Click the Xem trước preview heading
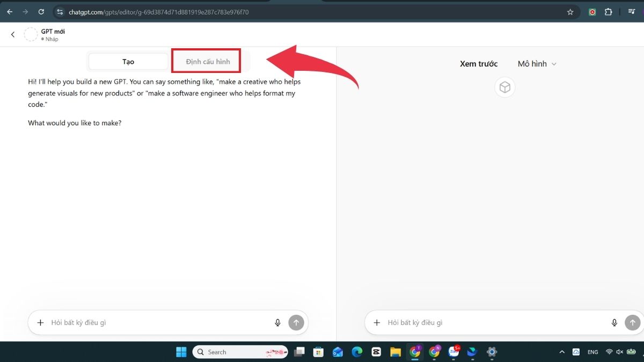The width and height of the screenshot is (644, 362). 479,64
